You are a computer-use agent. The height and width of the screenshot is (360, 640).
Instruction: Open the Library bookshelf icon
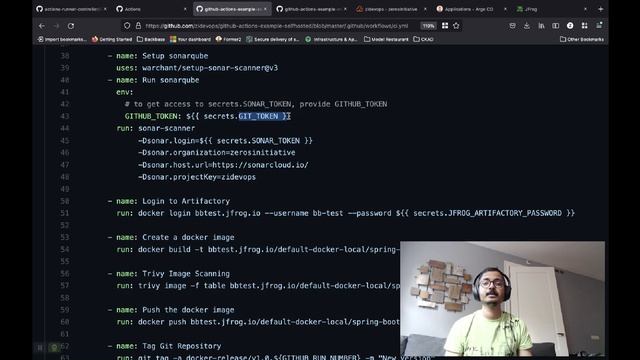(x=541, y=26)
